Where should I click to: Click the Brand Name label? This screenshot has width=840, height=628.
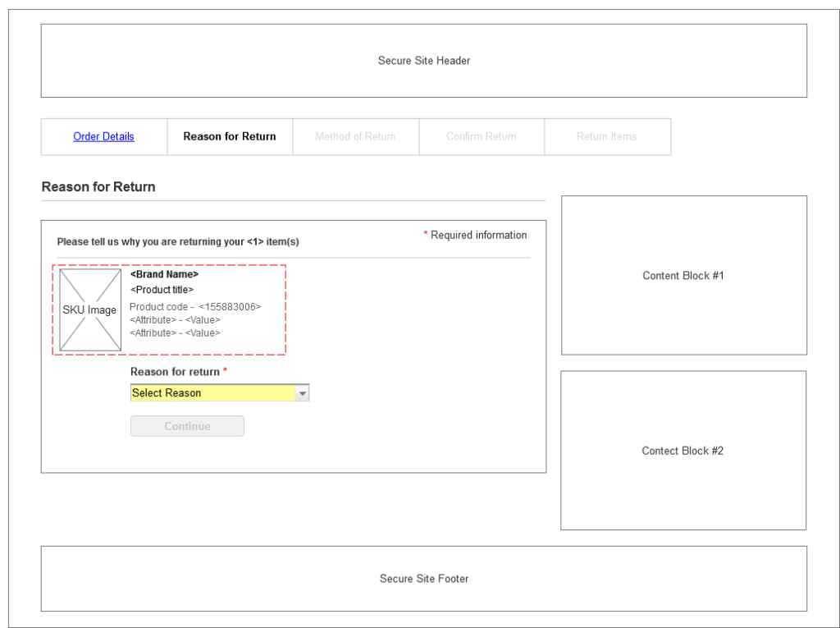(165, 274)
